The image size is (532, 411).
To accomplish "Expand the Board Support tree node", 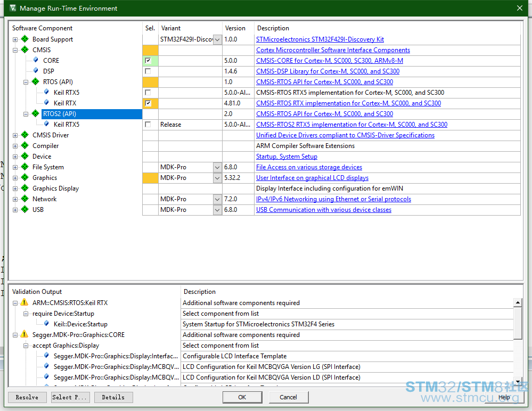I will 15,39.
